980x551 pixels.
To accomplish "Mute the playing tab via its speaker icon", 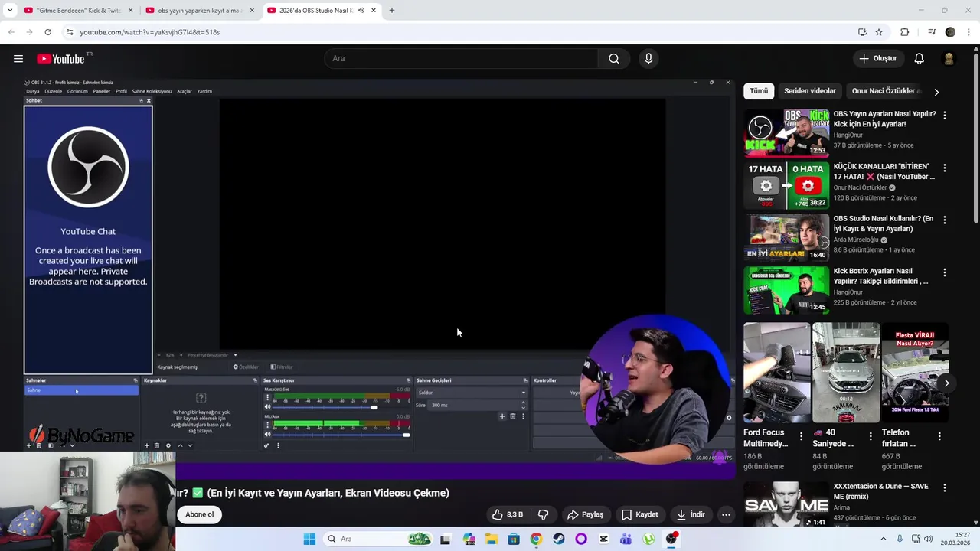I will pos(361,11).
